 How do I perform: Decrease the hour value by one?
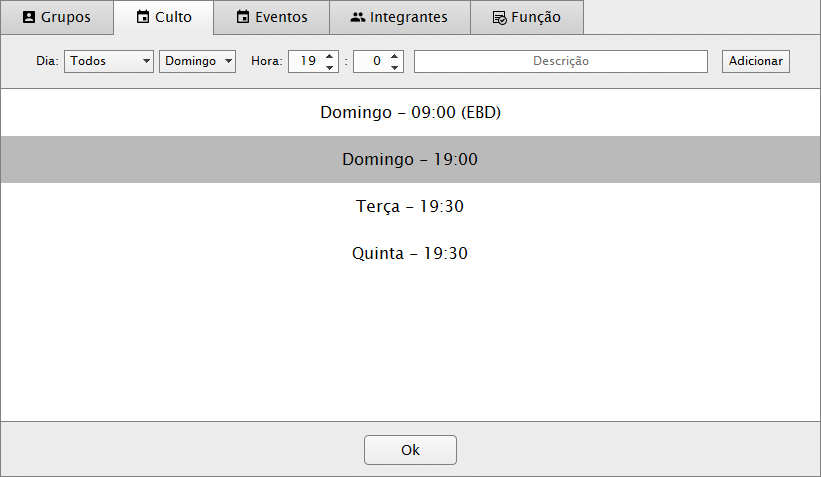click(x=330, y=67)
